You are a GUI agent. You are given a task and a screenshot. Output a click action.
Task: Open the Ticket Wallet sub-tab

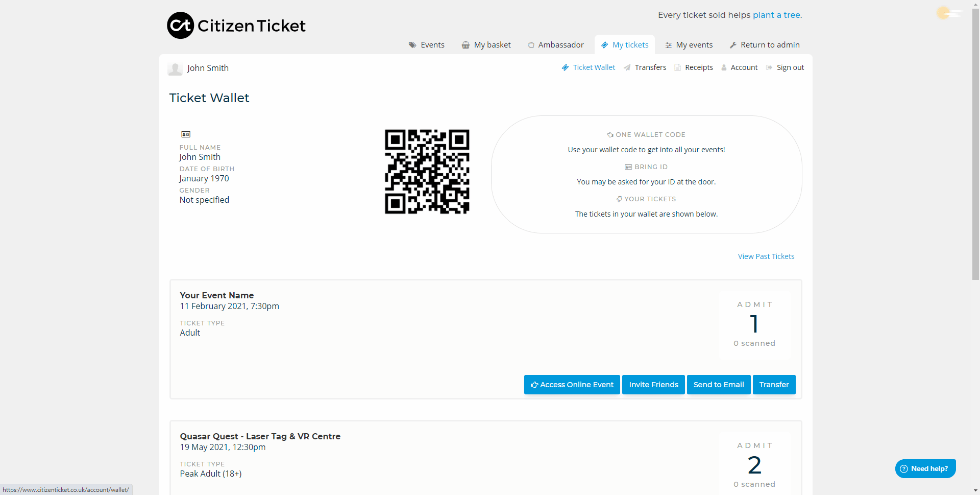click(x=589, y=67)
